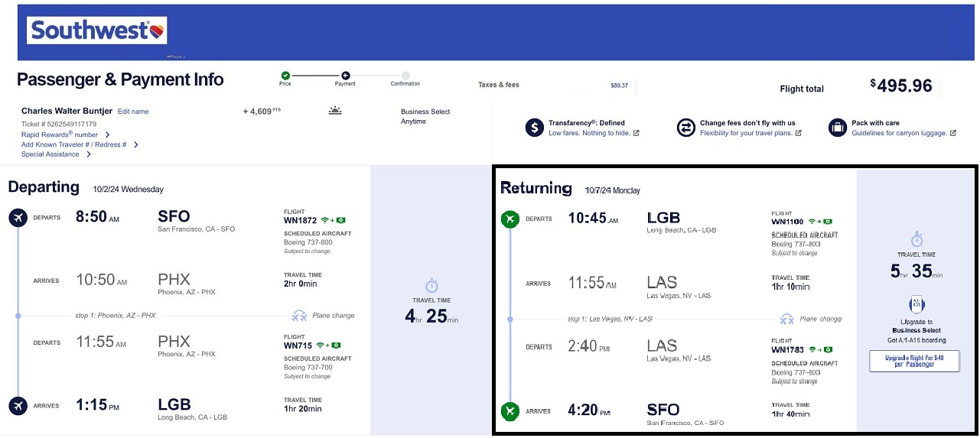Click the $80.37 taxes amount
The height and width of the screenshot is (438, 980).
click(x=619, y=86)
